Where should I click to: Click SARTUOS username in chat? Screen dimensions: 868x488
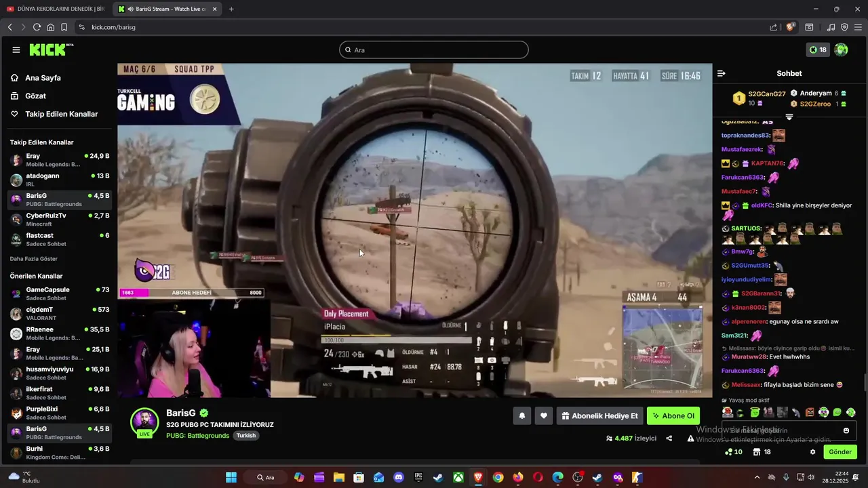click(x=746, y=228)
